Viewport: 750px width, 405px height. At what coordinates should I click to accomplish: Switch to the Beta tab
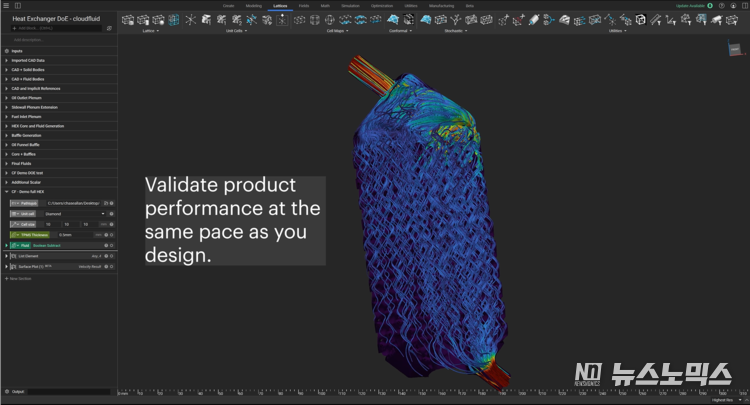point(470,6)
